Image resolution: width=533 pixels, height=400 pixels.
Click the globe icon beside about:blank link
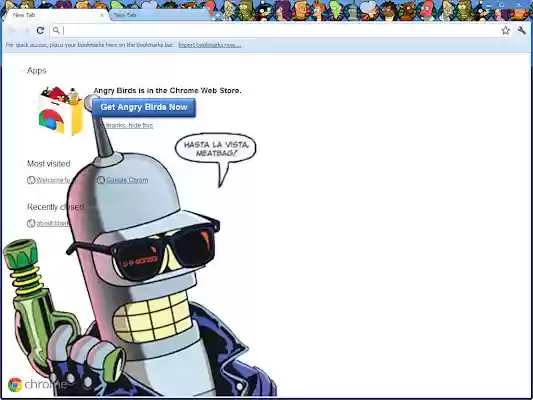coord(31,223)
